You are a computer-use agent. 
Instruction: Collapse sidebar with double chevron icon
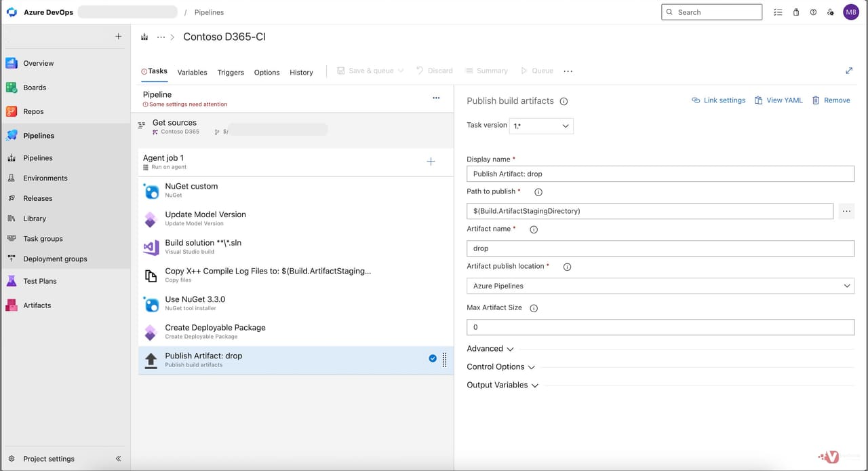pyautogui.click(x=118, y=459)
